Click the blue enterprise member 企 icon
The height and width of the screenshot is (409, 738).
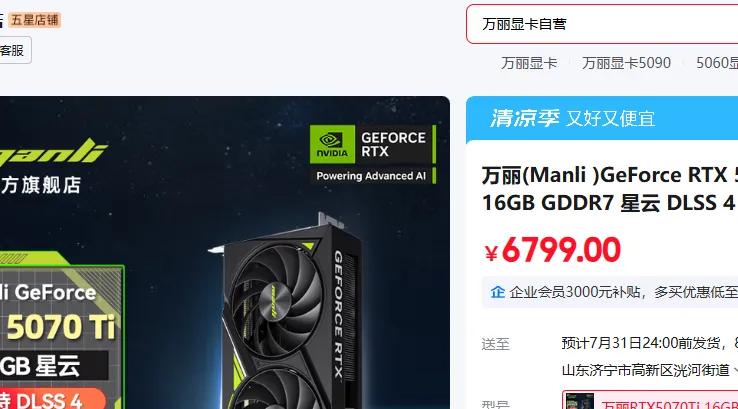point(497,292)
